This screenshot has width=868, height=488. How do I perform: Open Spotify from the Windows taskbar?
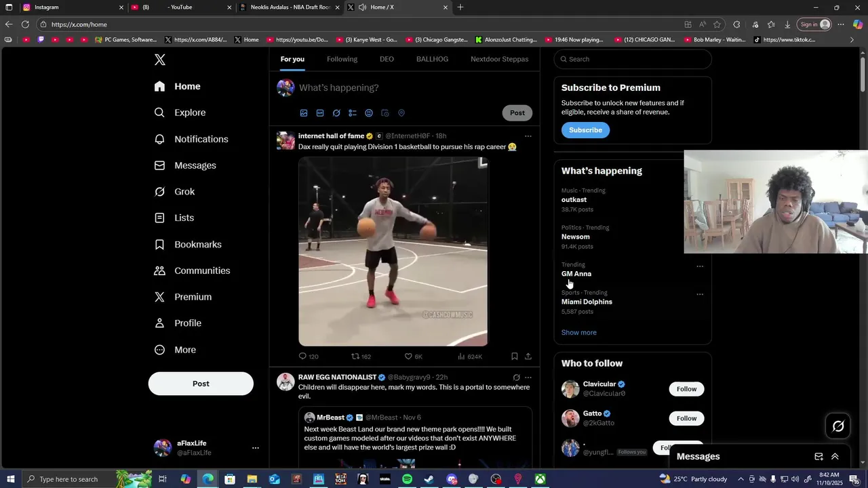pyautogui.click(x=407, y=479)
